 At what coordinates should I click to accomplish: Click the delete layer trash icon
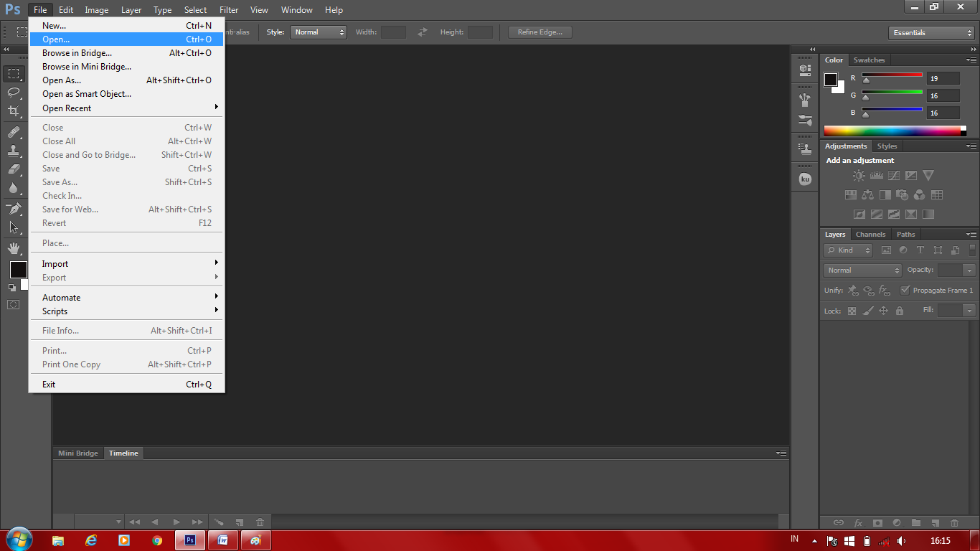(x=954, y=523)
